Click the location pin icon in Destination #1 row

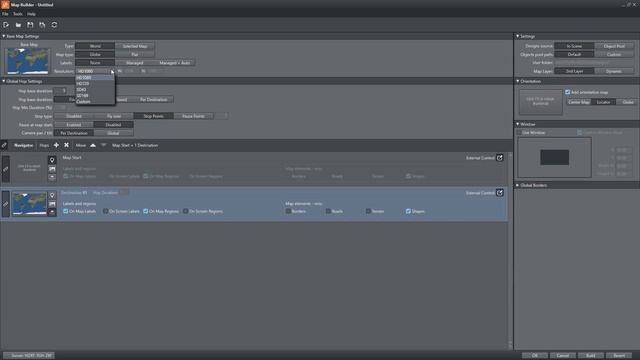pyautogui.click(x=52, y=195)
